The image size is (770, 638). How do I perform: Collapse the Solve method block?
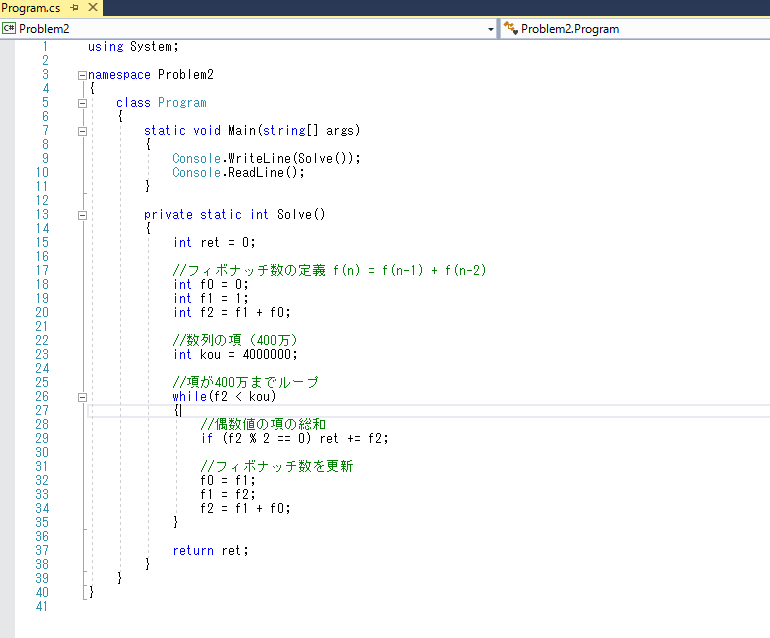click(82, 215)
